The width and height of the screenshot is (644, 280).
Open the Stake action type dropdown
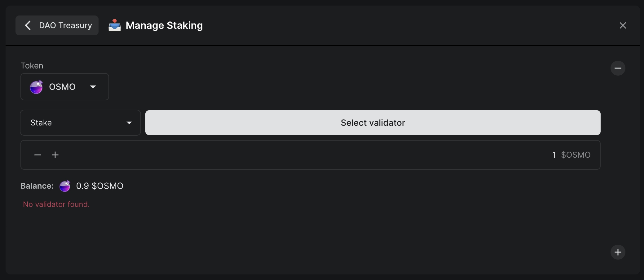tap(80, 123)
